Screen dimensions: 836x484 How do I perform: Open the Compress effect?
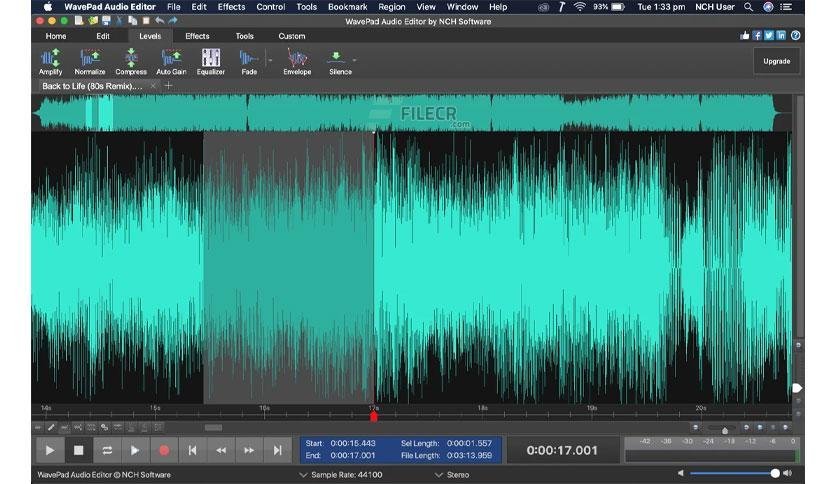(x=130, y=59)
